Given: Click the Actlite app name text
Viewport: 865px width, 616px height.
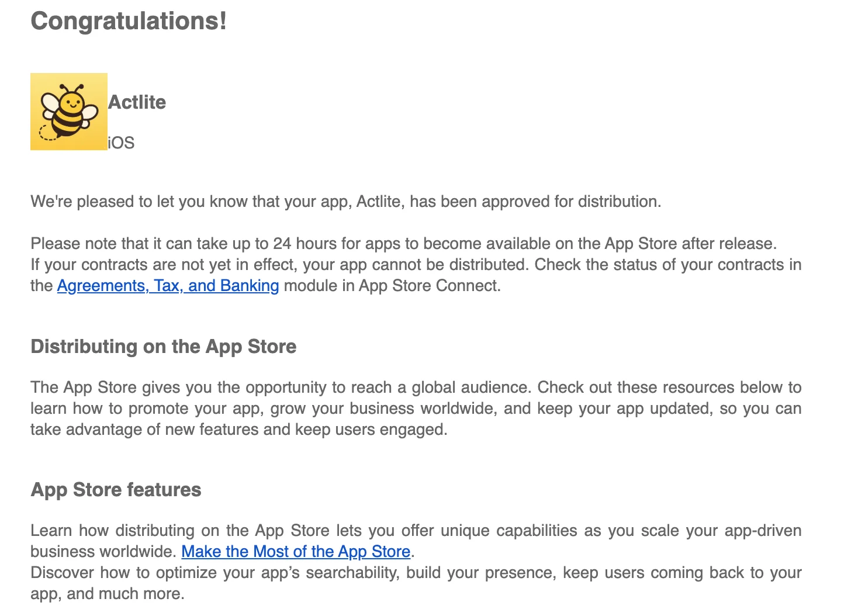Looking at the screenshot, I should click(x=137, y=102).
